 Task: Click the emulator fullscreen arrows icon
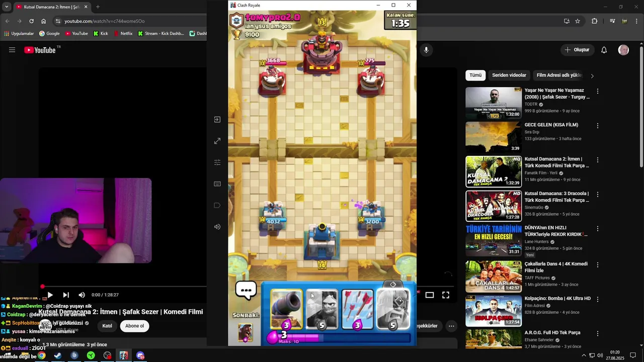(x=217, y=141)
